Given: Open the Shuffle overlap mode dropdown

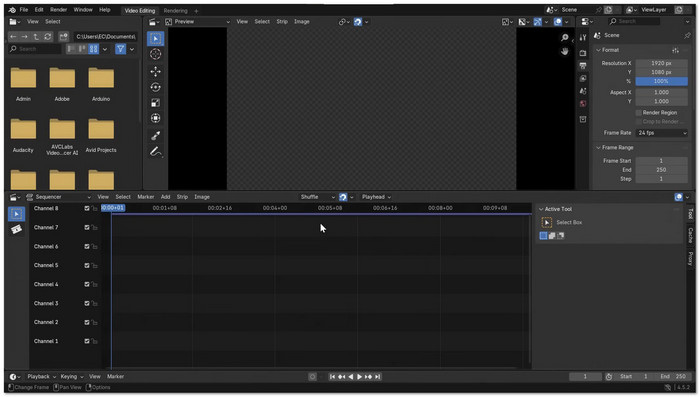Looking at the screenshot, I should tap(317, 197).
